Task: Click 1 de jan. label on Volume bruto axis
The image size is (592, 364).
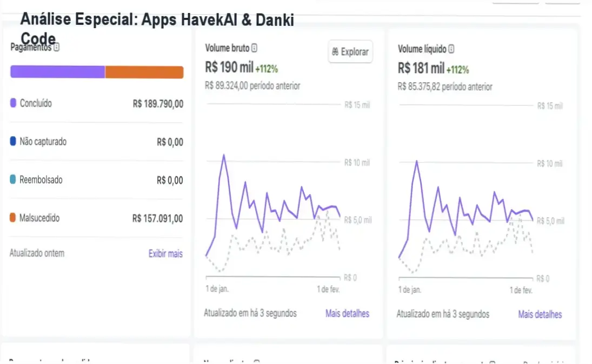Action: coord(217,289)
